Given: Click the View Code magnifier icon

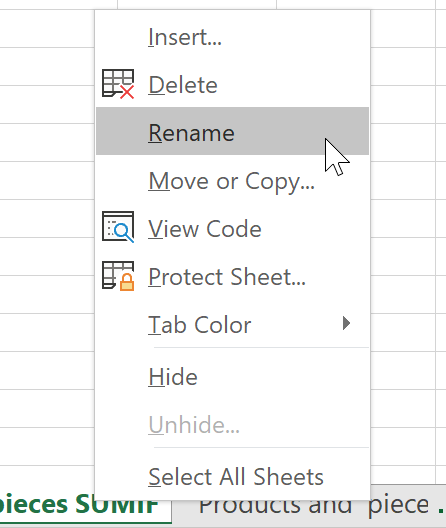Looking at the screenshot, I should pyautogui.click(x=118, y=227).
